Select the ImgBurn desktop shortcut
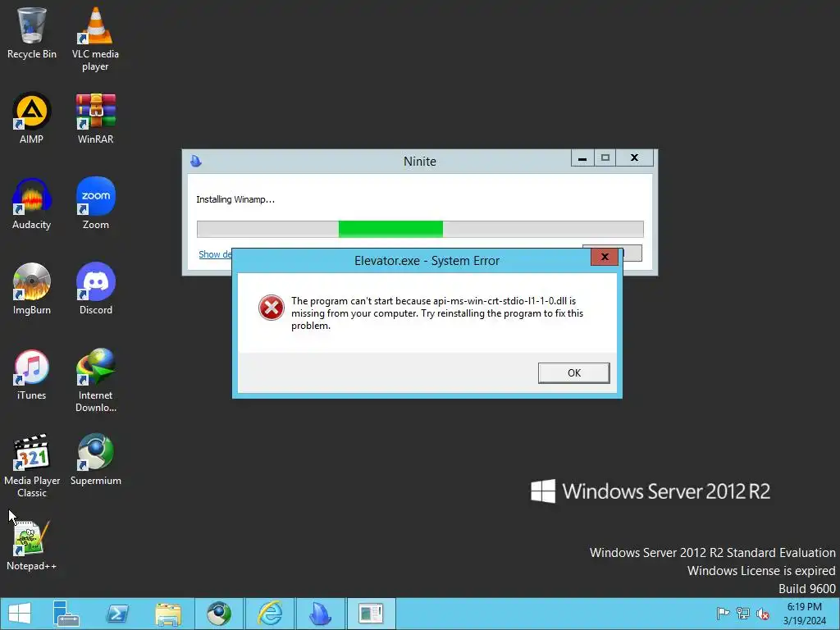 [x=32, y=289]
